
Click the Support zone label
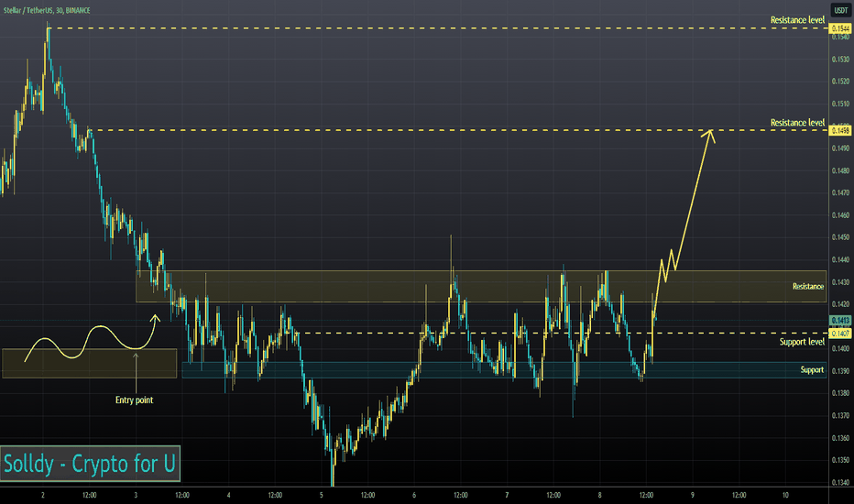click(x=812, y=369)
